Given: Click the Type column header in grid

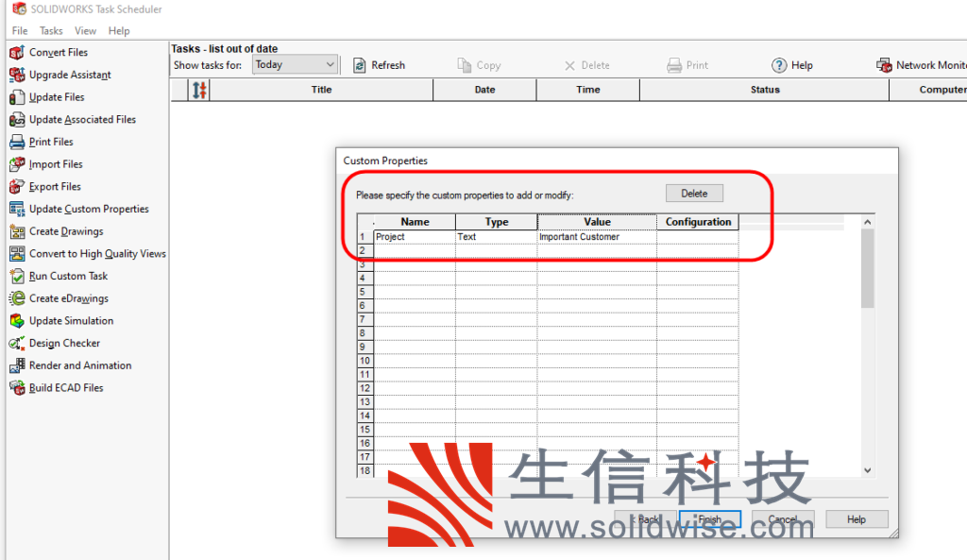Looking at the screenshot, I should tap(497, 222).
